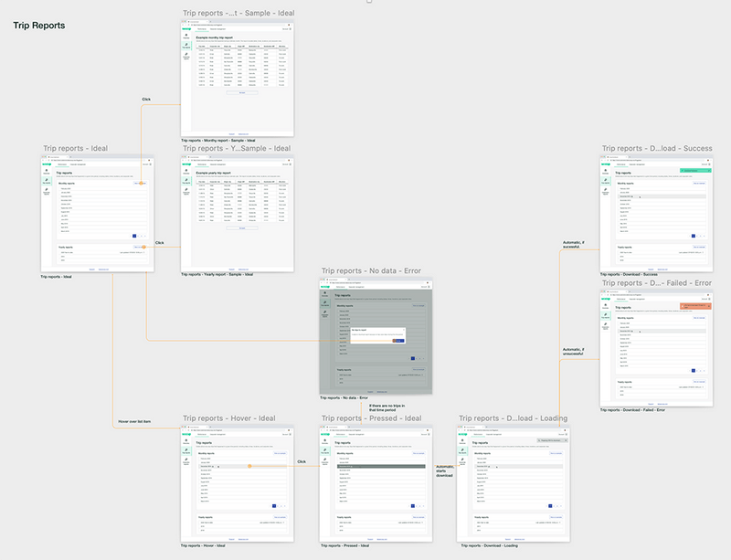
Task: Click highlighted Trip reports sidebar icon in Download Loading frame
Action: point(462,451)
